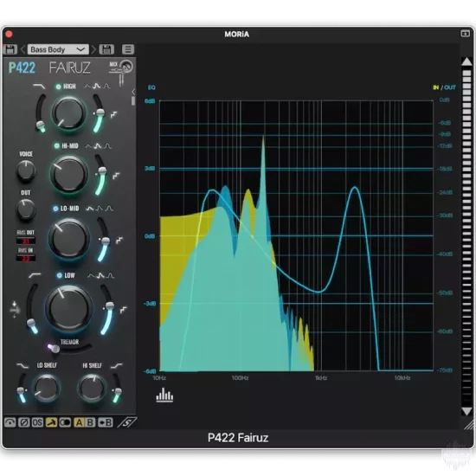Click the high shelf curve icon
476x476 pixels.
click(x=117, y=365)
